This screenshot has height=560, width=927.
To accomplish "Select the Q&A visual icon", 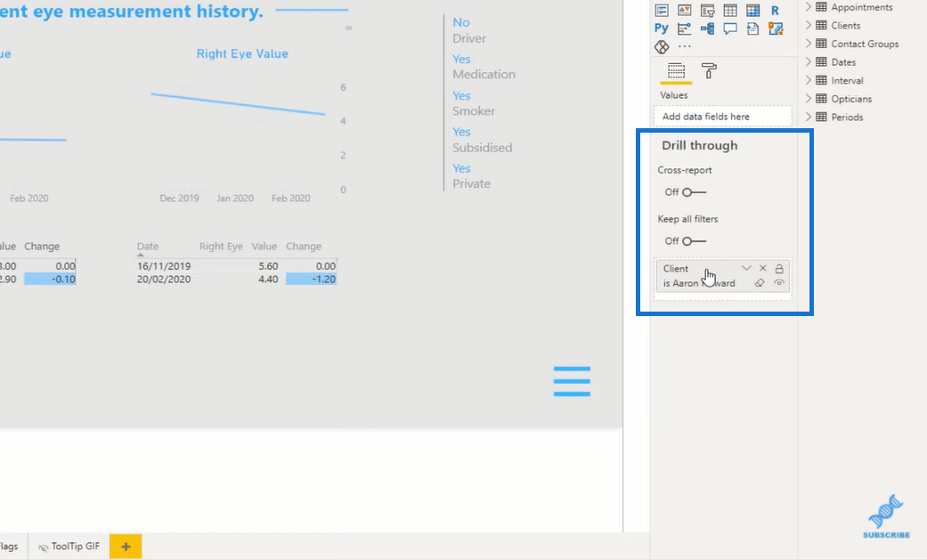I will [730, 28].
